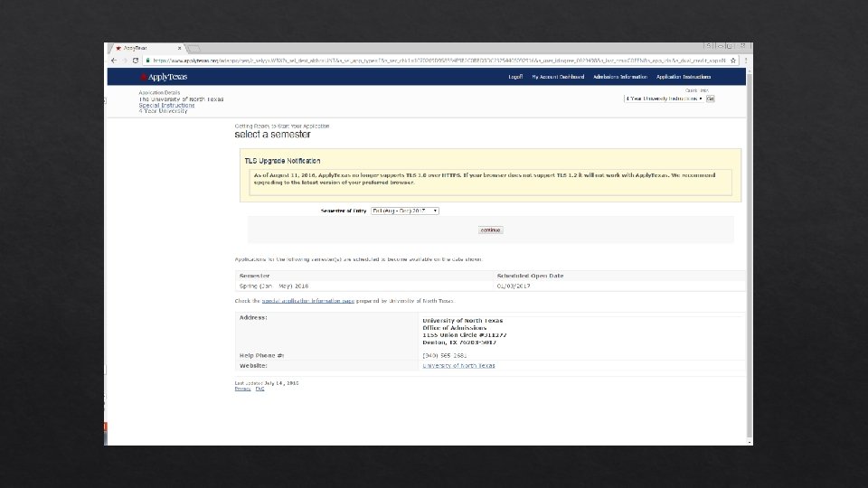Click the browser back arrow
The width and height of the screenshot is (868, 488).
pyautogui.click(x=114, y=61)
